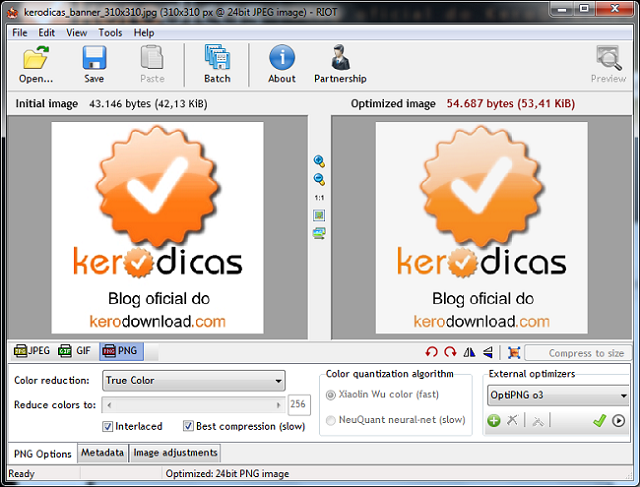This screenshot has width=640, height=487.
Task: Select the PNG format tab
Action: click(121, 351)
